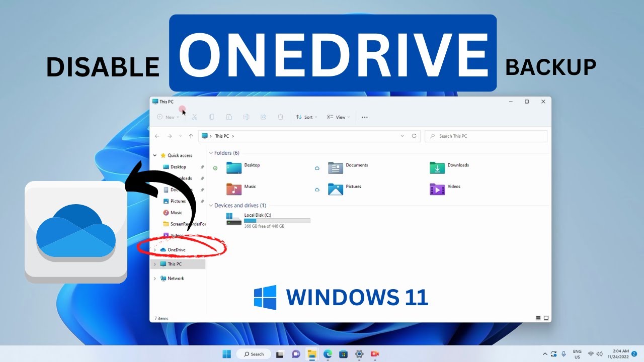Image resolution: width=644 pixels, height=362 pixels.
Task: Go up one level with up arrow
Action: click(191, 136)
